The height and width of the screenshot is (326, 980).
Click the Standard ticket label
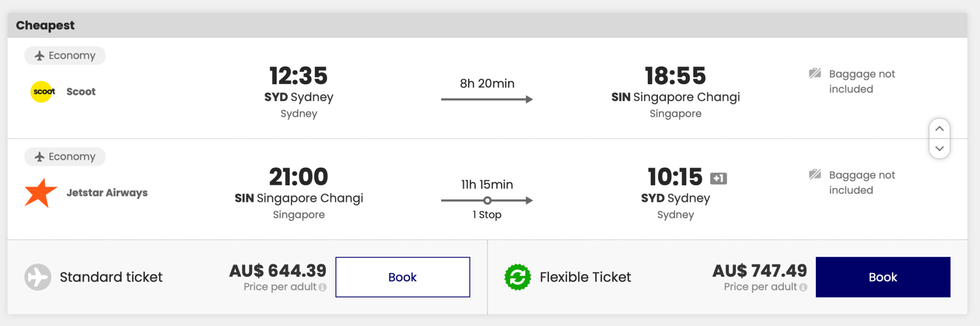pyautogui.click(x=111, y=277)
